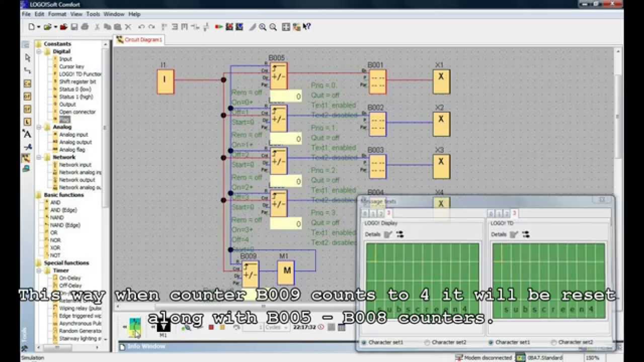644x362 pixels.
Task: Click the X1 open connector block
Action: (441, 82)
